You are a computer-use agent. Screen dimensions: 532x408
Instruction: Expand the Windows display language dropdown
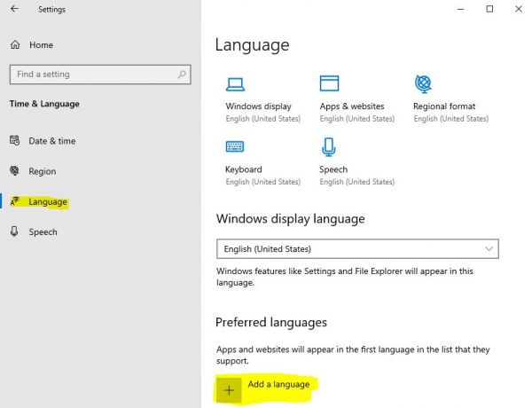[x=356, y=249]
